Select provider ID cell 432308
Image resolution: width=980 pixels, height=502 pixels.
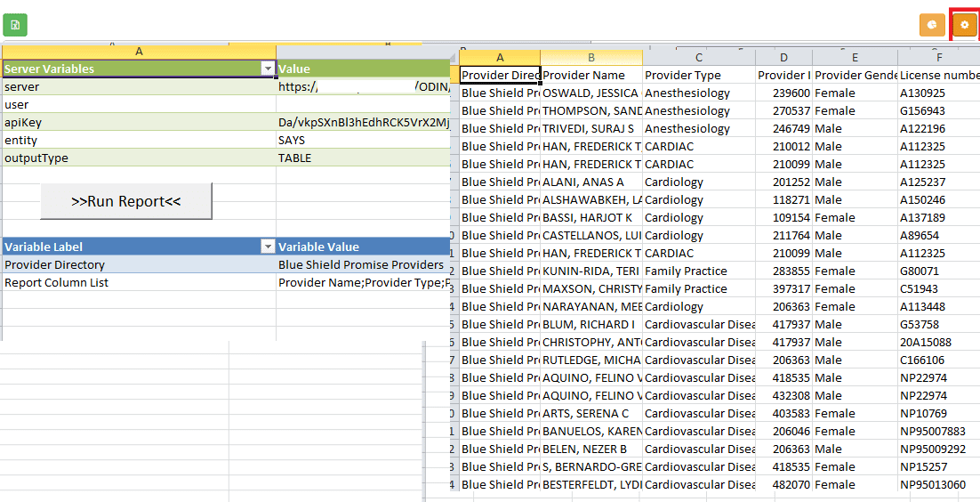click(x=783, y=395)
